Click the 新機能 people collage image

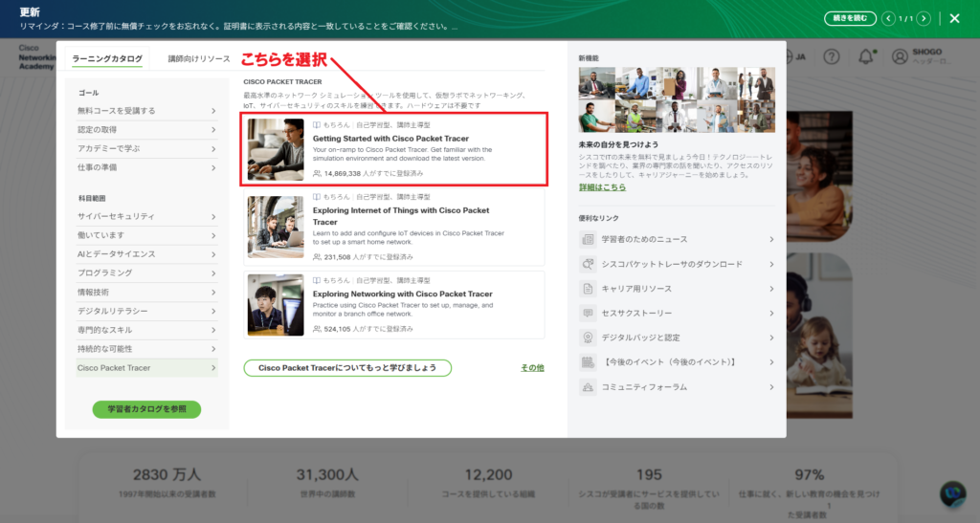pos(677,99)
